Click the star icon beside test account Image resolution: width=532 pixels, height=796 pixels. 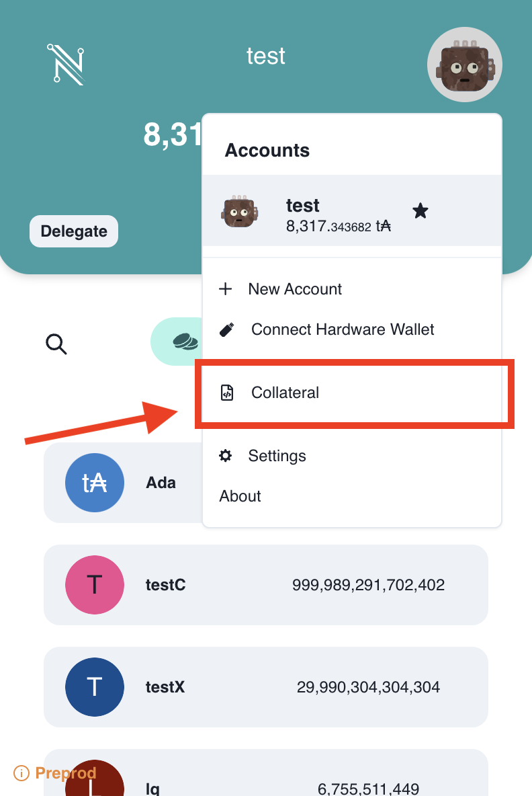click(x=420, y=212)
